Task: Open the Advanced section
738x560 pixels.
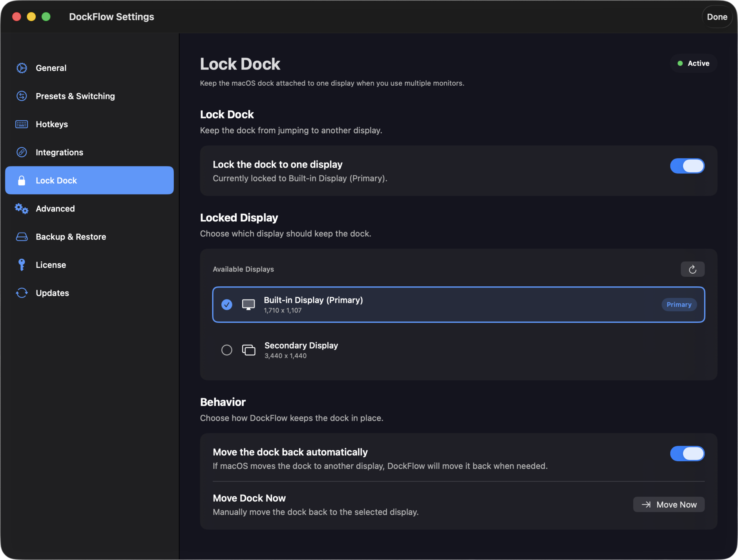Action: (89, 209)
